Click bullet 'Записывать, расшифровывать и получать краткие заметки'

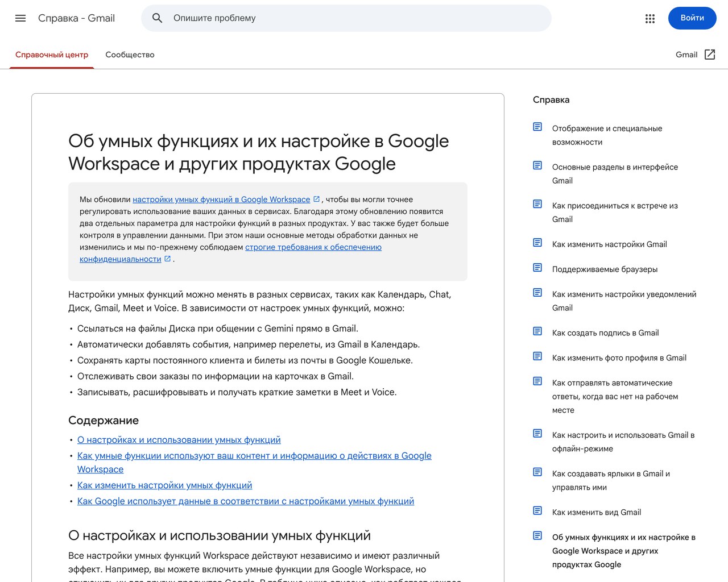click(x=237, y=392)
